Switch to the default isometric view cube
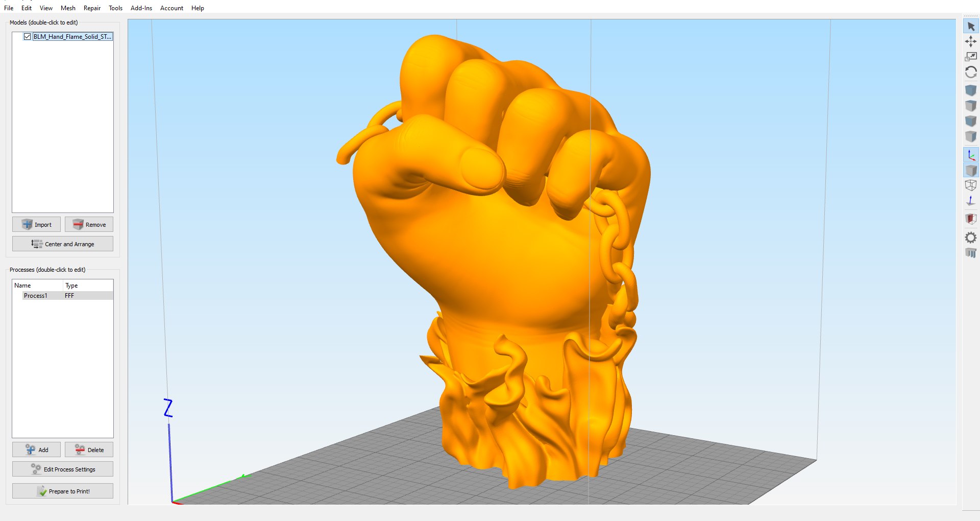980x521 pixels. click(x=971, y=90)
